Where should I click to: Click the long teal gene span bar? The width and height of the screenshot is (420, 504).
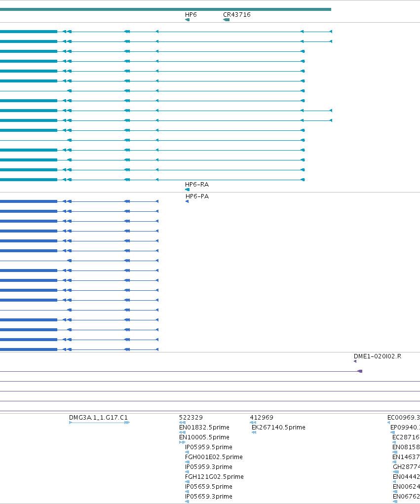coord(165,9)
